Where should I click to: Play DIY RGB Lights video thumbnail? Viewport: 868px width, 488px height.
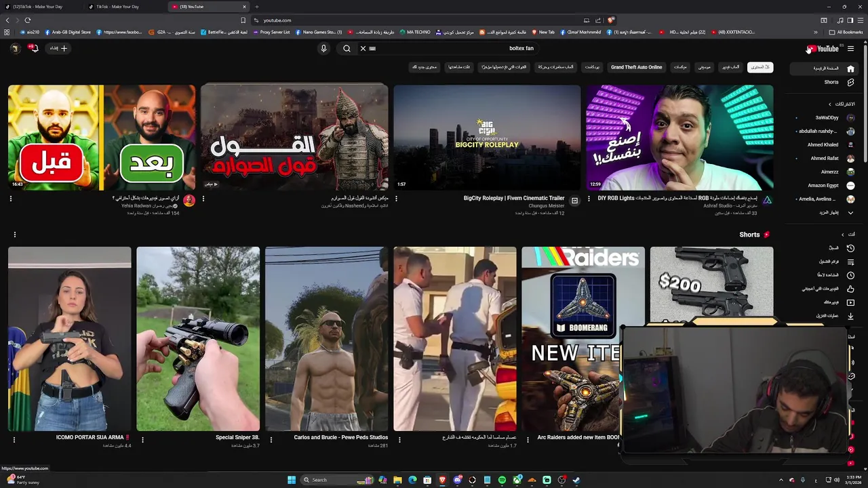pyautogui.click(x=679, y=138)
